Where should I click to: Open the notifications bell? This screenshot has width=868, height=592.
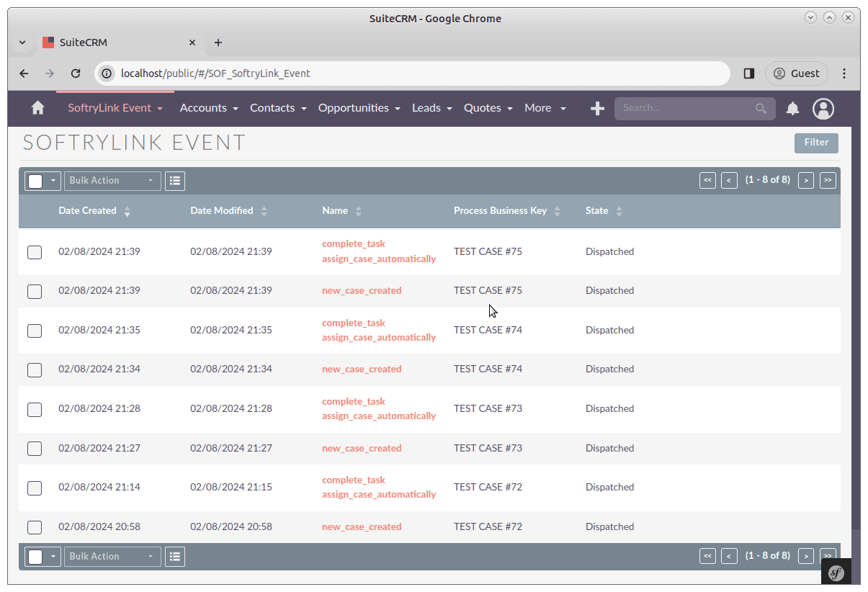point(792,108)
